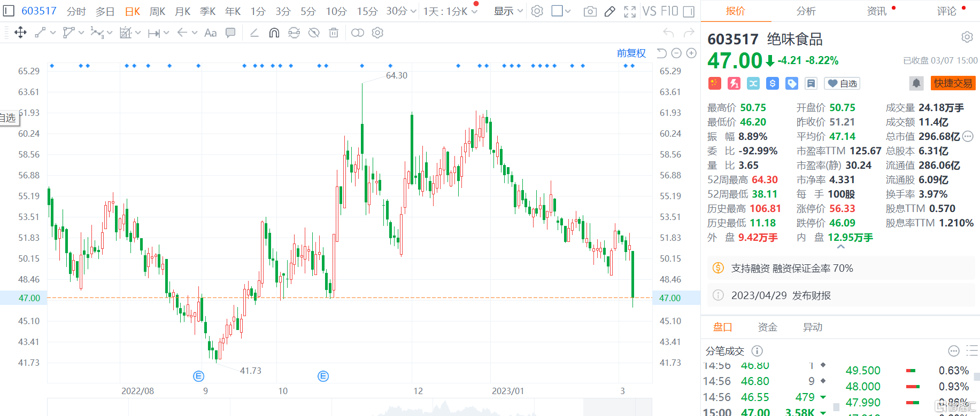Open the 30分 interval dropdown arrow

coord(413,11)
